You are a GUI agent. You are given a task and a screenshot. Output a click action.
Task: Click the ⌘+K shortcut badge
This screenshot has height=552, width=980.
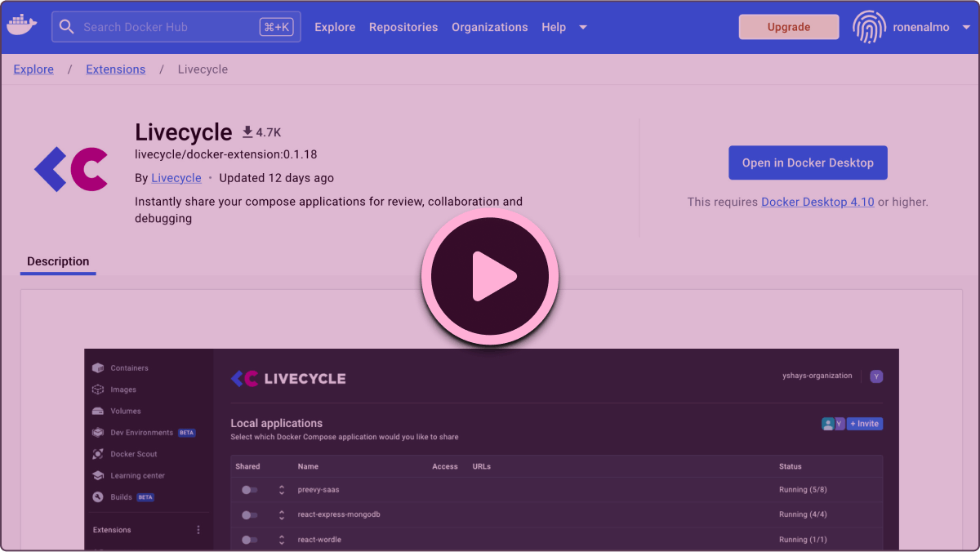(276, 27)
